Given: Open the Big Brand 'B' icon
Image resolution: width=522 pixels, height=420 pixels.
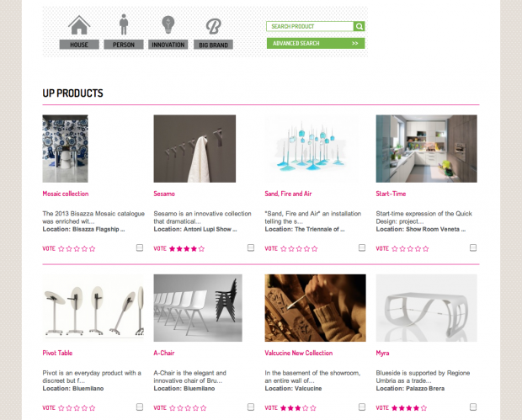Looking at the screenshot, I should [x=213, y=26].
